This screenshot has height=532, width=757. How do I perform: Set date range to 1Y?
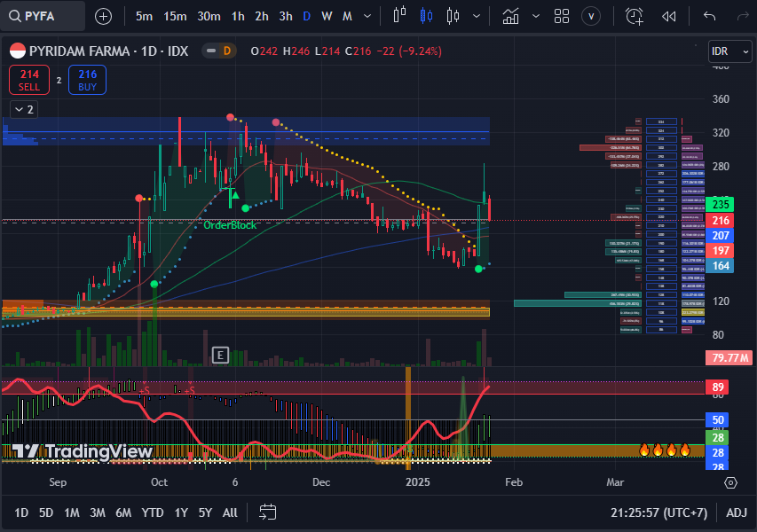pos(181,512)
